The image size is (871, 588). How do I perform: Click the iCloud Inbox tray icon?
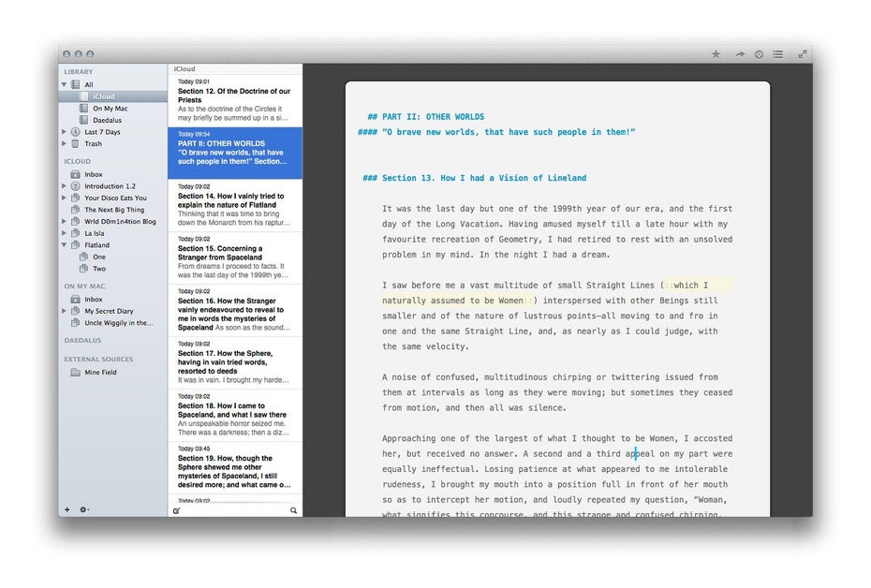pyautogui.click(x=76, y=174)
